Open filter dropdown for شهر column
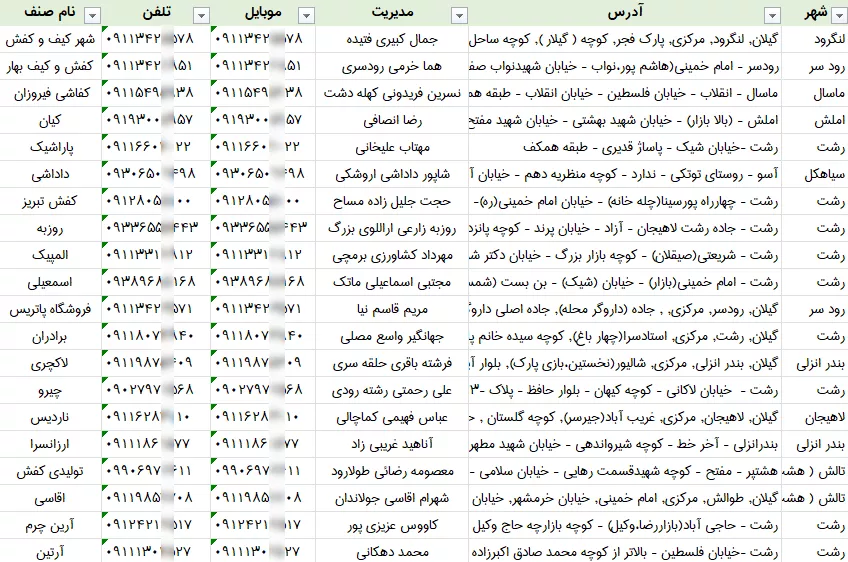Viewport: 848px width, 562px height. (839, 16)
